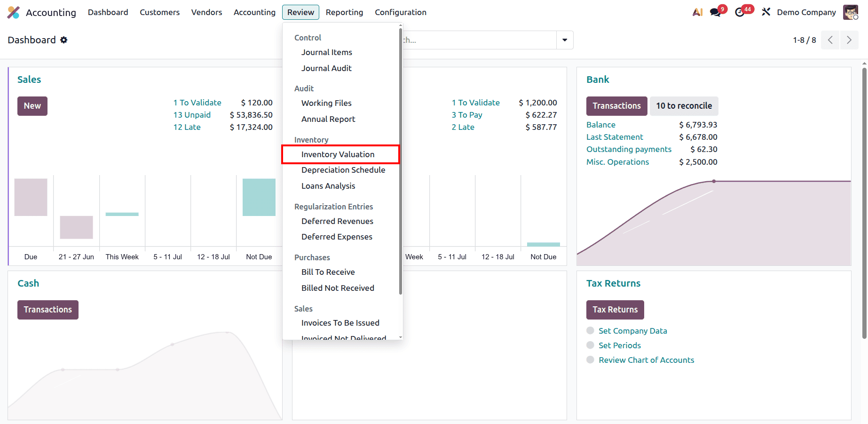Open 12 Late invoices link
Screen dimensions: 868x424
coord(187,127)
